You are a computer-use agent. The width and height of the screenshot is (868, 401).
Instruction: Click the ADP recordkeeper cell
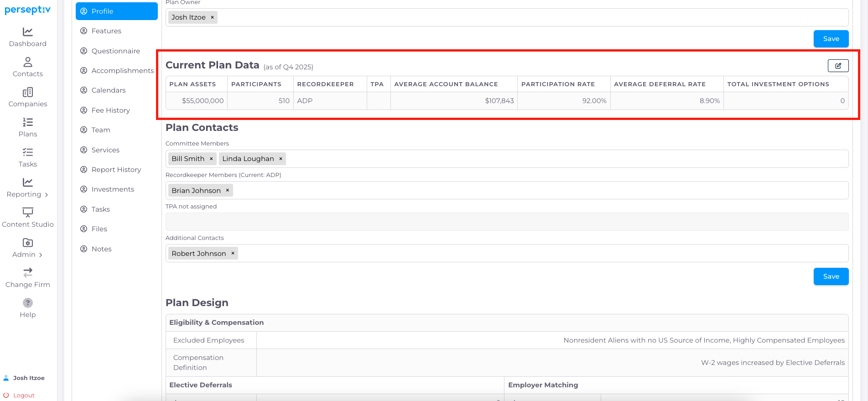(330, 101)
